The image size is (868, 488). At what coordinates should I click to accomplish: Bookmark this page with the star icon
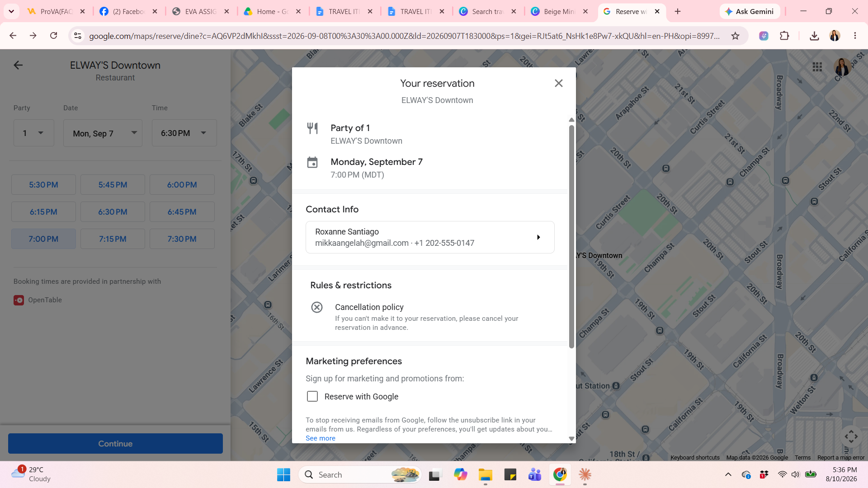point(736,36)
